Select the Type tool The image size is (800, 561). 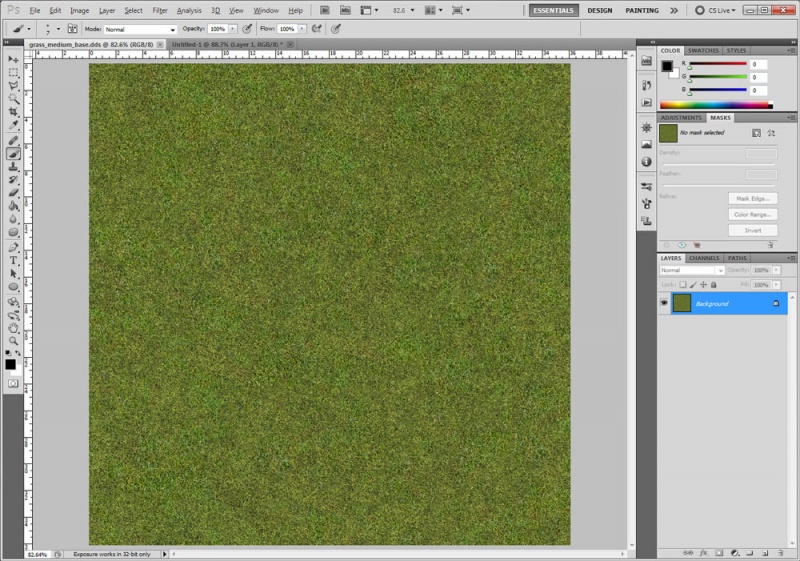click(14, 260)
